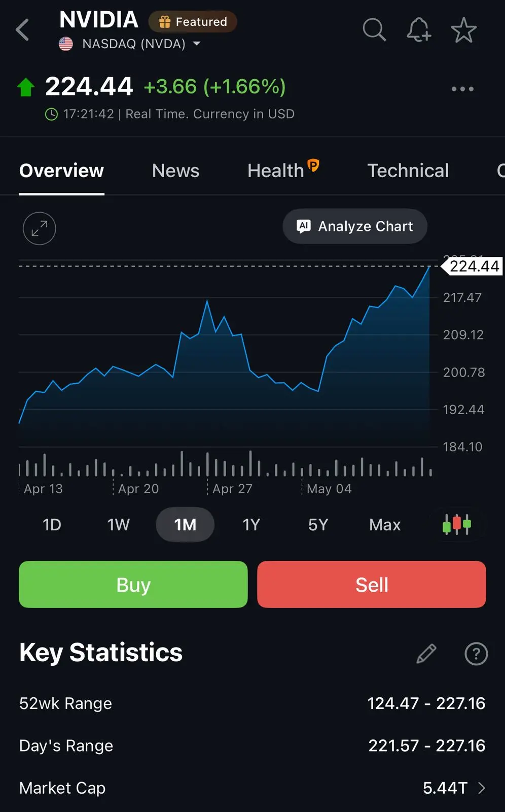Go back with the left arrow icon
The height and width of the screenshot is (812, 505).
pyautogui.click(x=23, y=30)
